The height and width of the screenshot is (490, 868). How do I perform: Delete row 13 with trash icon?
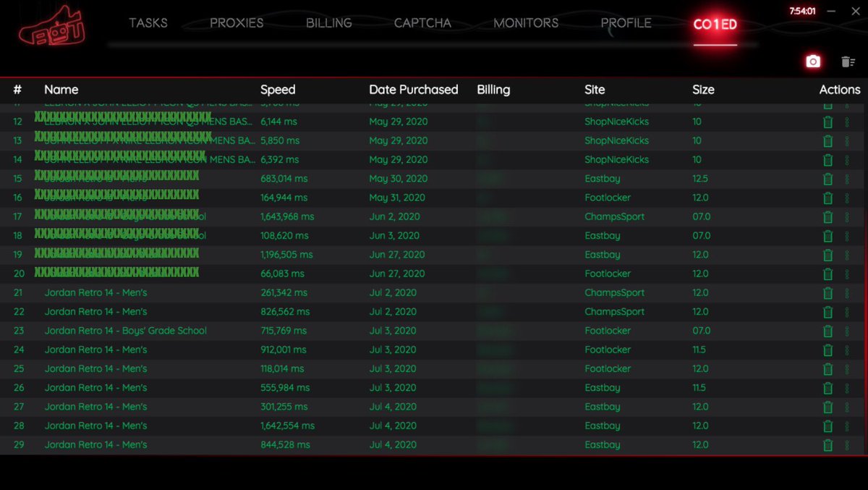(828, 140)
